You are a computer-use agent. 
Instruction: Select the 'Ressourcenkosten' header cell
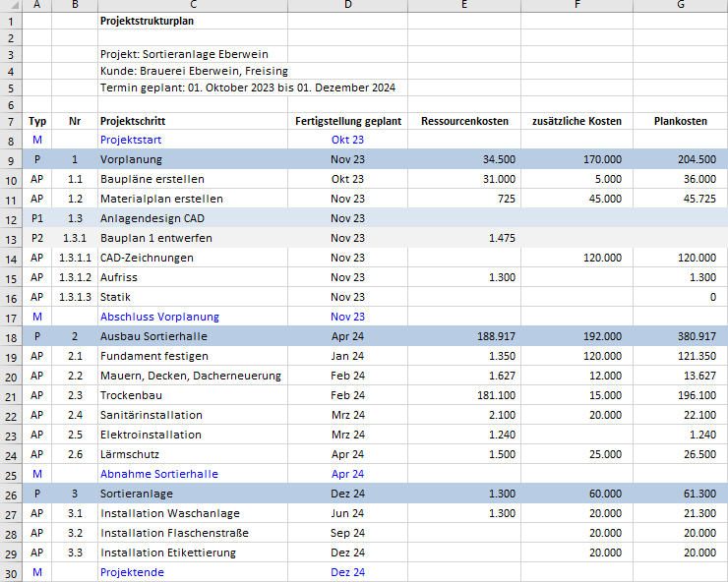(x=464, y=121)
